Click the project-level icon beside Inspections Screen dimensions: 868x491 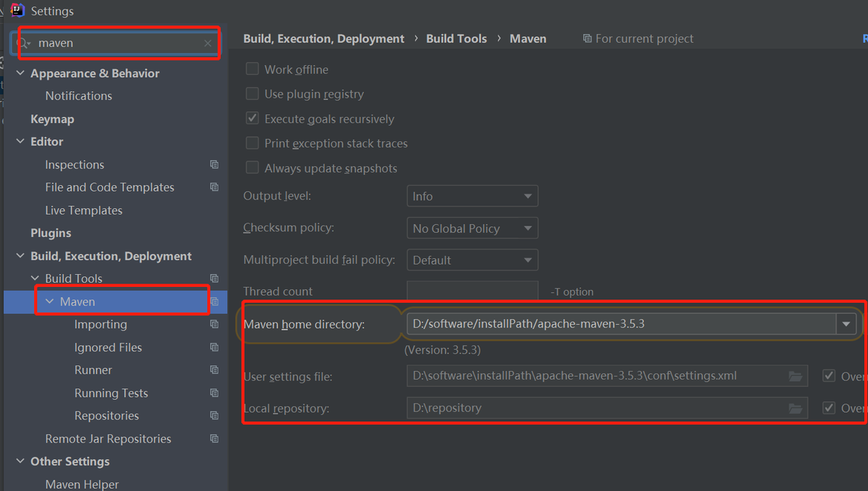point(214,165)
